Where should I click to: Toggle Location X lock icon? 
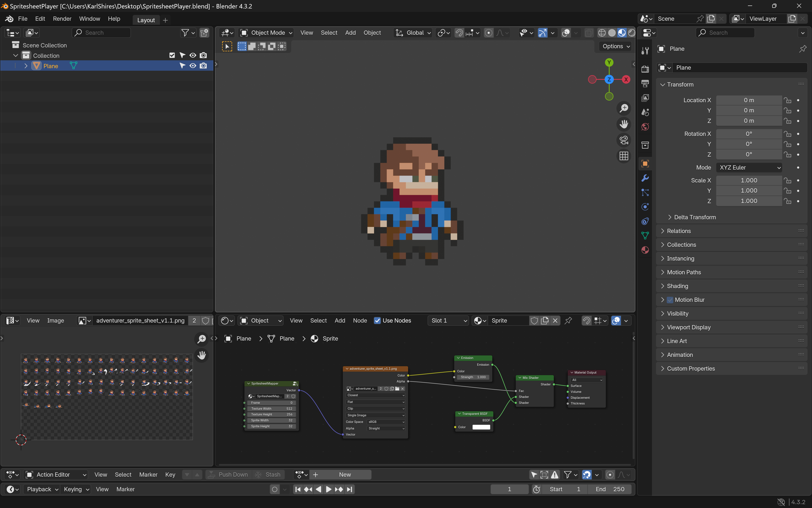point(787,101)
